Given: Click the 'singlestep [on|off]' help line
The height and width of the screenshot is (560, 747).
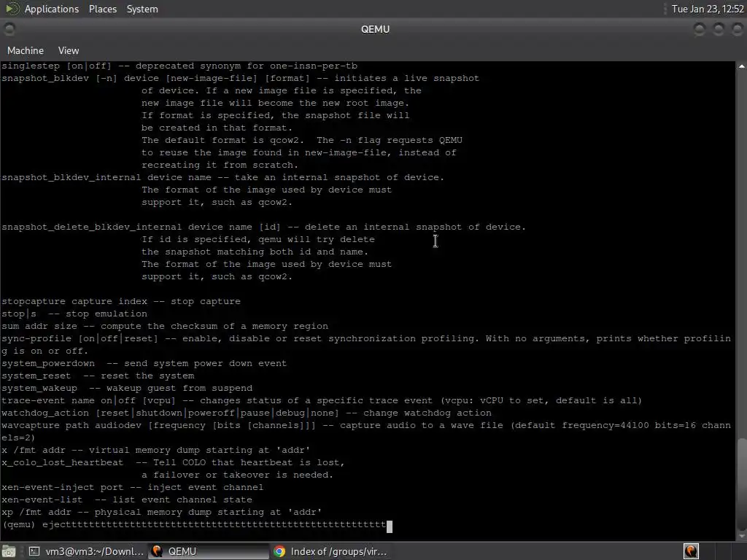Looking at the screenshot, I should pos(179,66).
